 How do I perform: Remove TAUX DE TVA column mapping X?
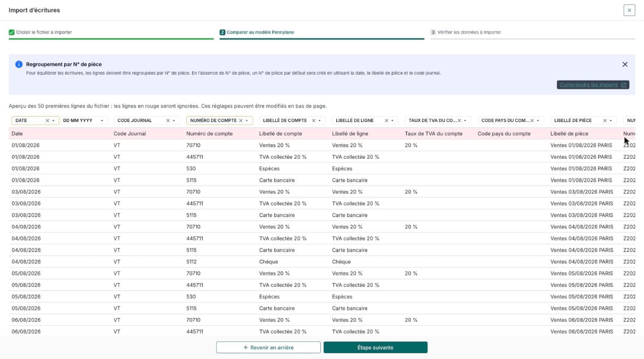tap(459, 121)
